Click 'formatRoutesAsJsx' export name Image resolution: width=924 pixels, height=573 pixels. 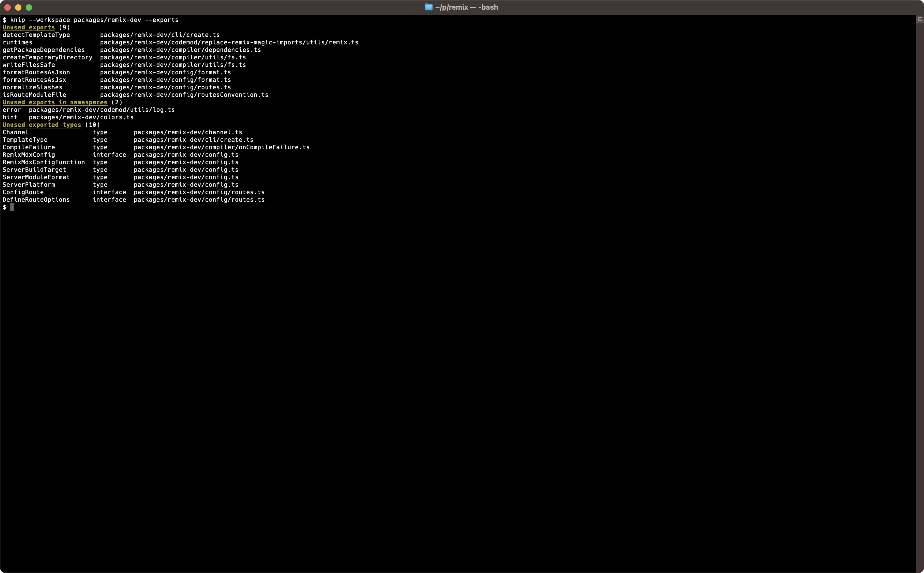pos(35,80)
